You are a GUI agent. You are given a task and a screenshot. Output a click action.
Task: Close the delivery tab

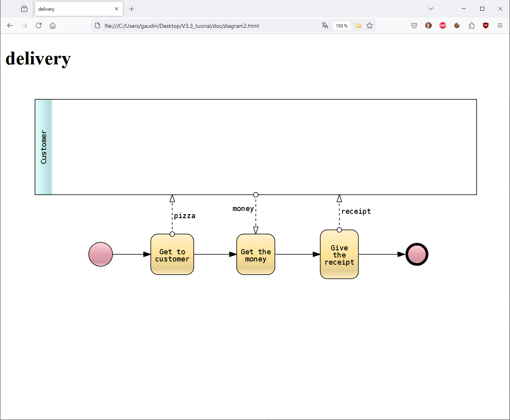(117, 9)
